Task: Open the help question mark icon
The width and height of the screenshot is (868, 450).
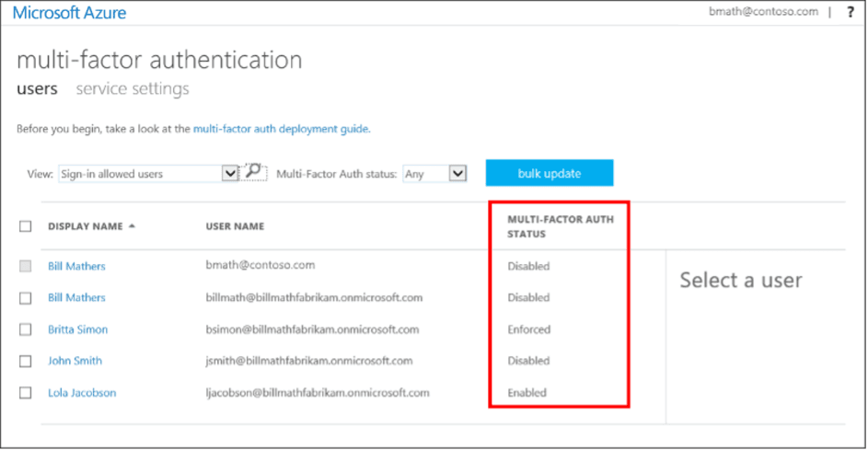Action: [x=851, y=12]
